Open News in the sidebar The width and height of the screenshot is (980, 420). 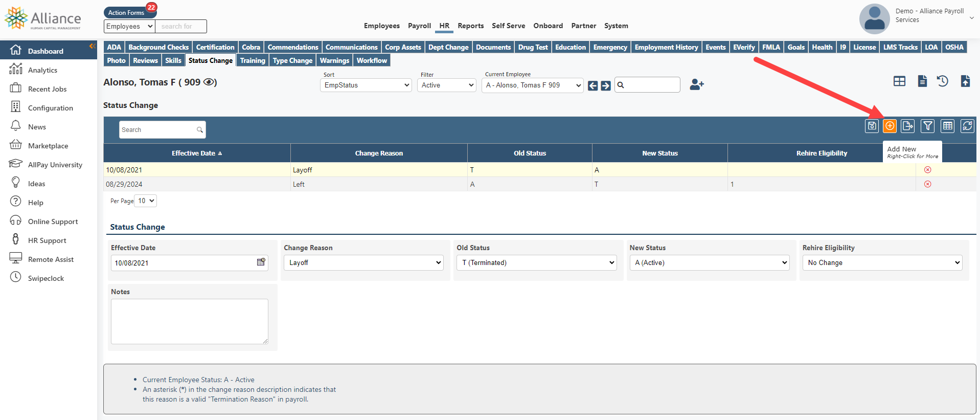click(x=37, y=127)
